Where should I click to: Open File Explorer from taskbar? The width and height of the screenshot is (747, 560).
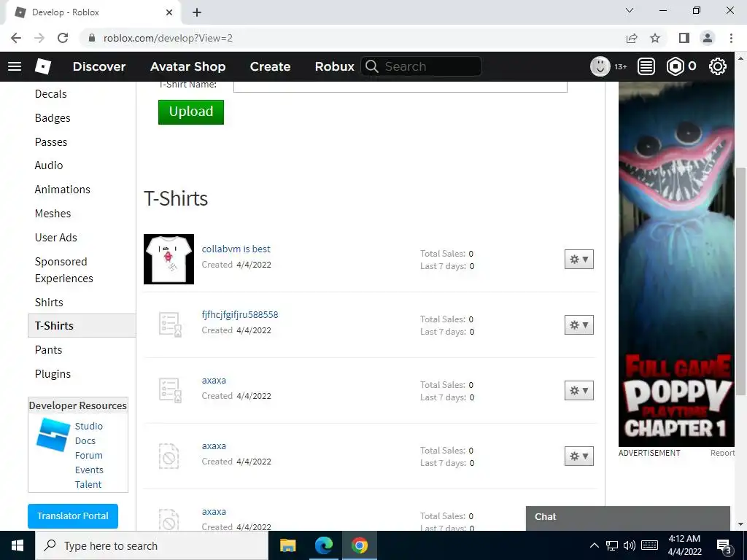pyautogui.click(x=287, y=545)
